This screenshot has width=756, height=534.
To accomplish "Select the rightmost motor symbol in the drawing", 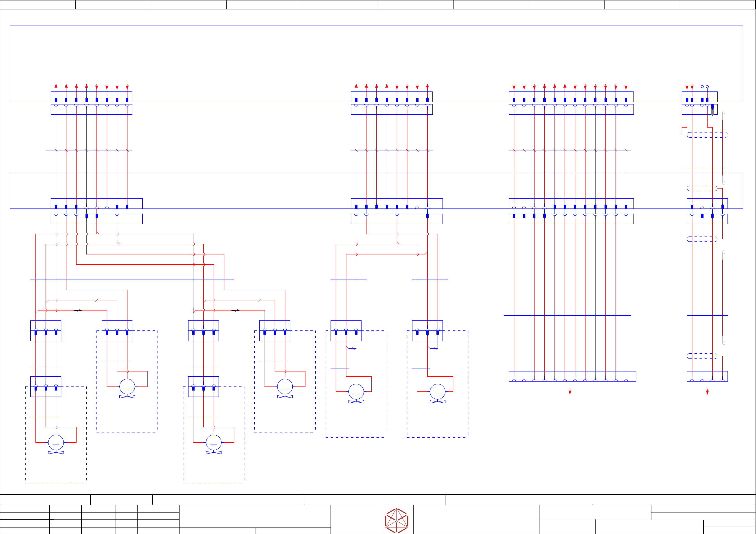I will (x=437, y=392).
